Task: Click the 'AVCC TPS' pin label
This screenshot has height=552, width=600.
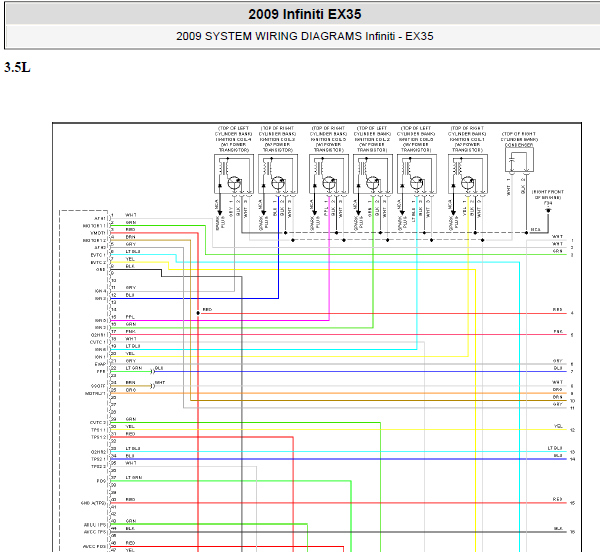Action: (95, 532)
